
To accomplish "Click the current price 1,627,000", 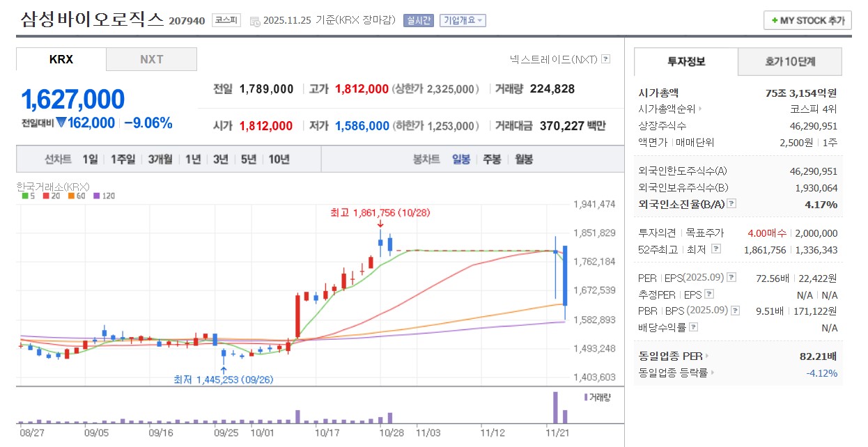I will [x=73, y=100].
